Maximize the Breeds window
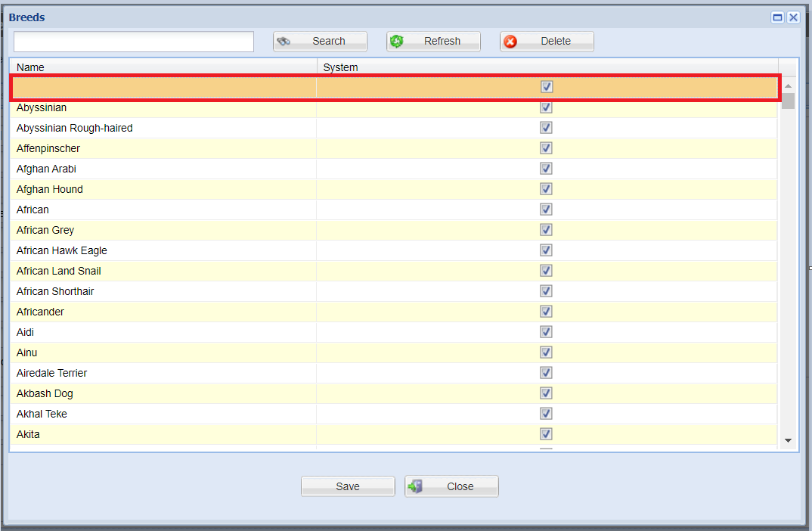The height and width of the screenshot is (531, 812). point(777,17)
